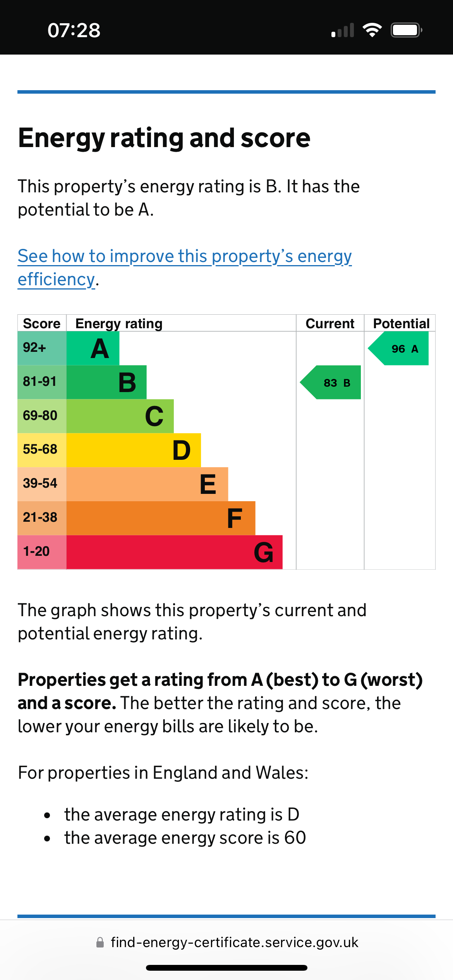
Task: Tap the cellular signal bars icon
Action: pos(343,30)
